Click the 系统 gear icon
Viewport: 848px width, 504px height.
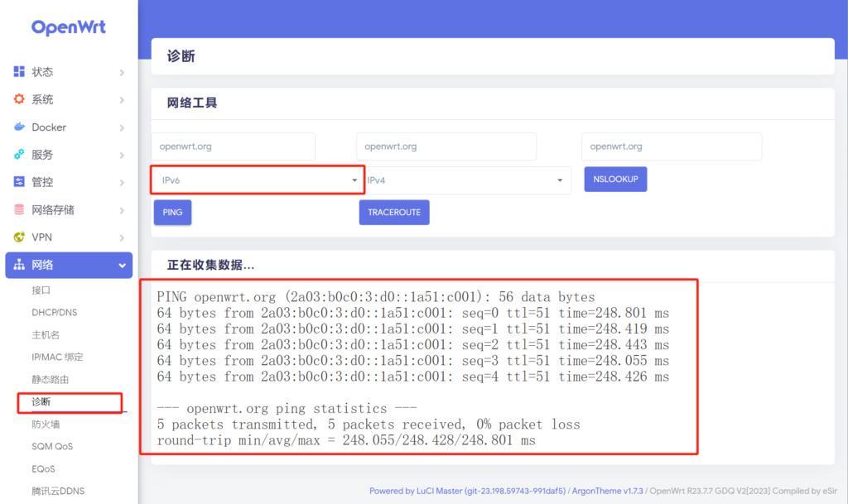(19, 98)
